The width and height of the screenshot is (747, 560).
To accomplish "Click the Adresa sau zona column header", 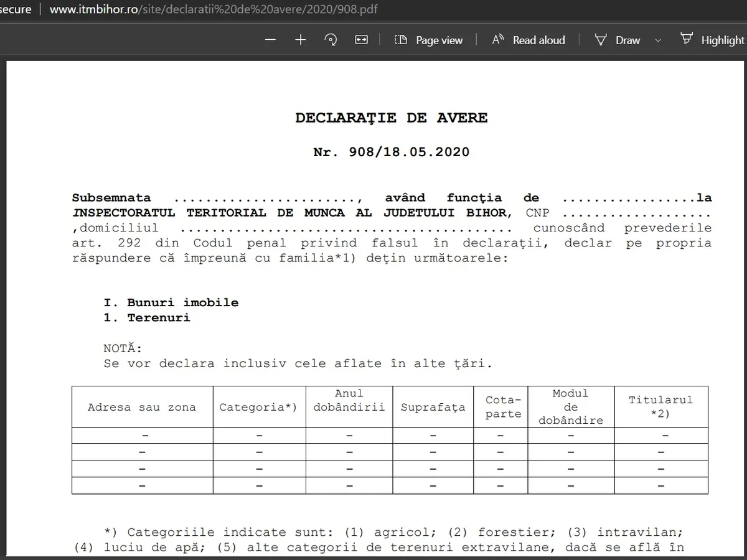I will click(142, 408).
